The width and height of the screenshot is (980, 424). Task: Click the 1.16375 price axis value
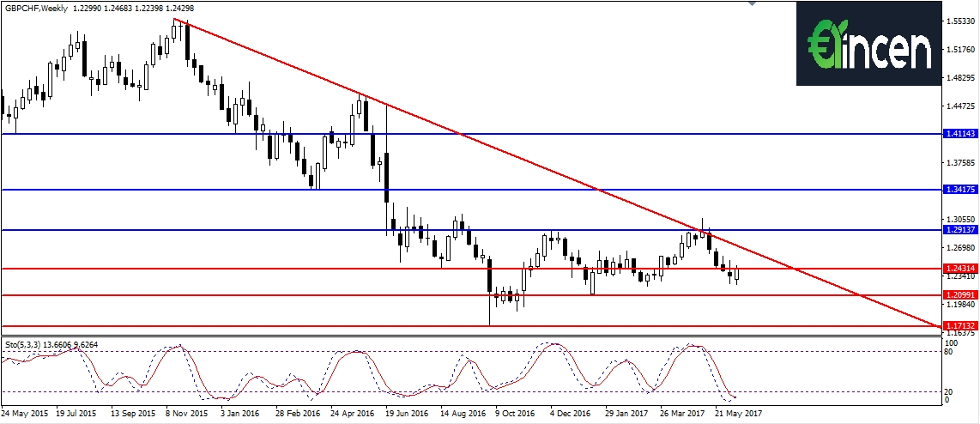point(960,333)
